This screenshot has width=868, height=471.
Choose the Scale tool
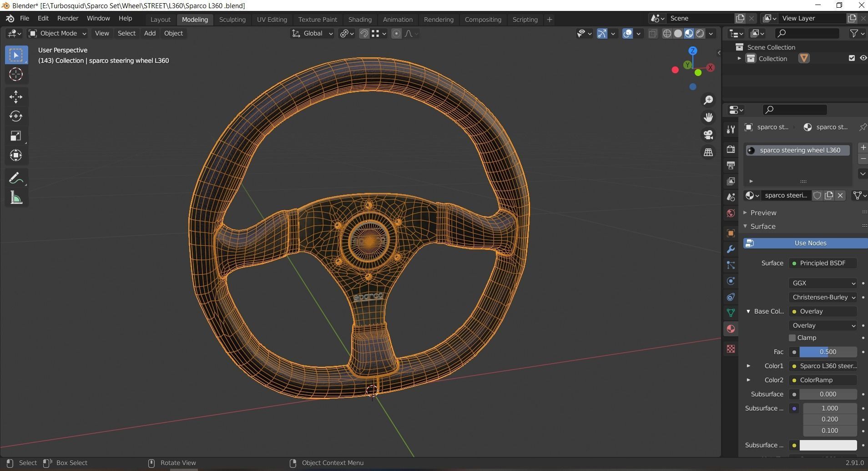pos(16,136)
